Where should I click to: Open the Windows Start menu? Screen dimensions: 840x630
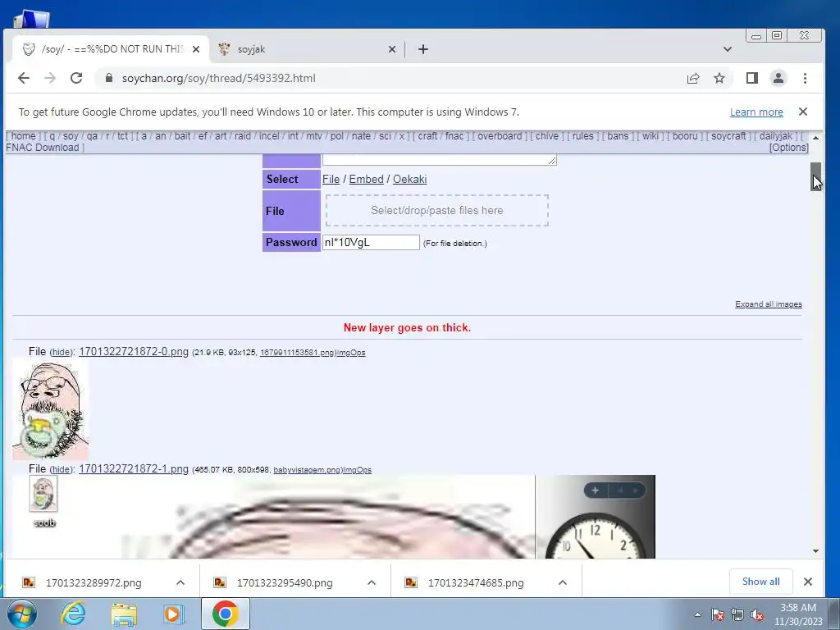[x=22, y=614]
